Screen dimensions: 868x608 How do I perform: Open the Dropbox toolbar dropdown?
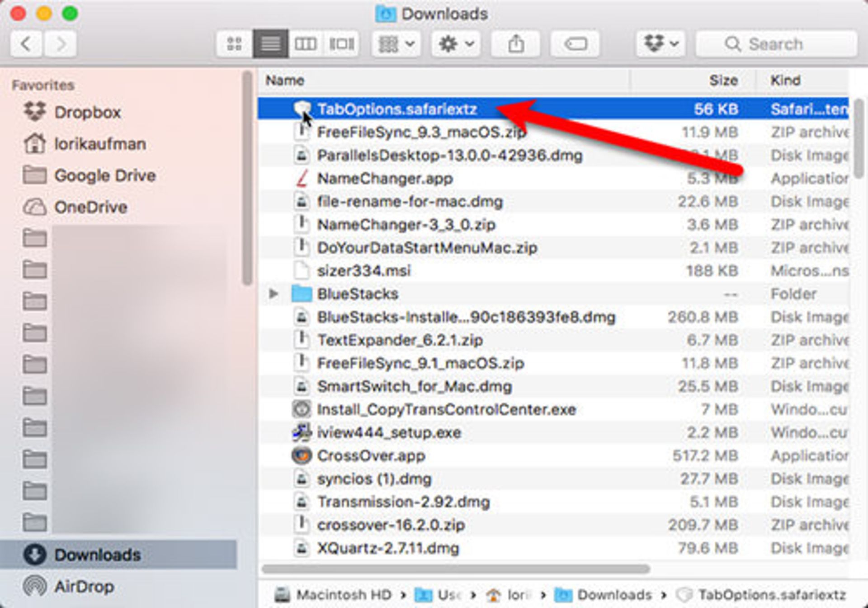click(x=660, y=44)
